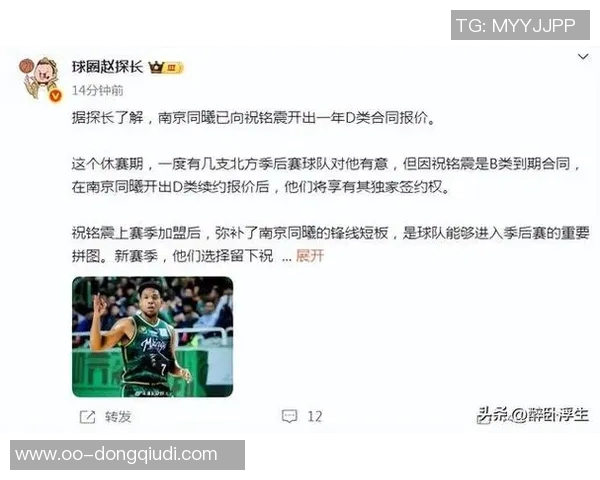Open comments via speech-bubble icon
Image resolution: width=600 pixels, height=480 pixels.
[x=289, y=416]
